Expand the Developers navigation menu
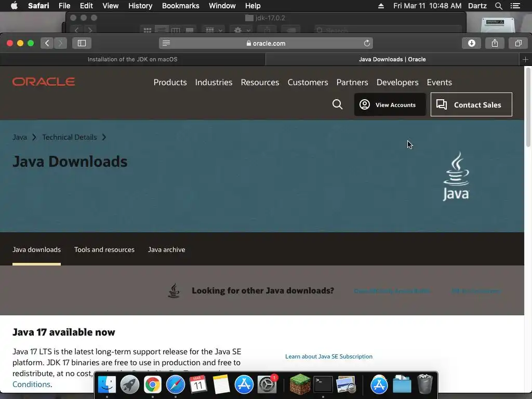Viewport: 532px width, 399px height. [x=397, y=83]
